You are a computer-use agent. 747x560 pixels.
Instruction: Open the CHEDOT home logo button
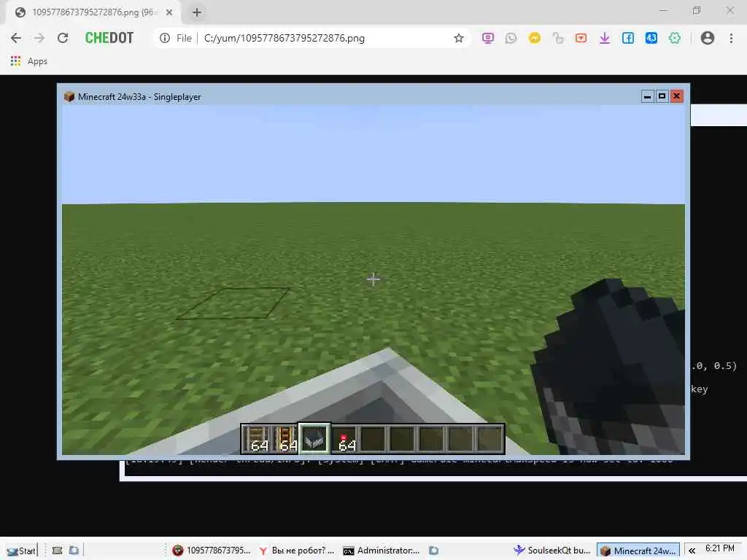(109, 38)
